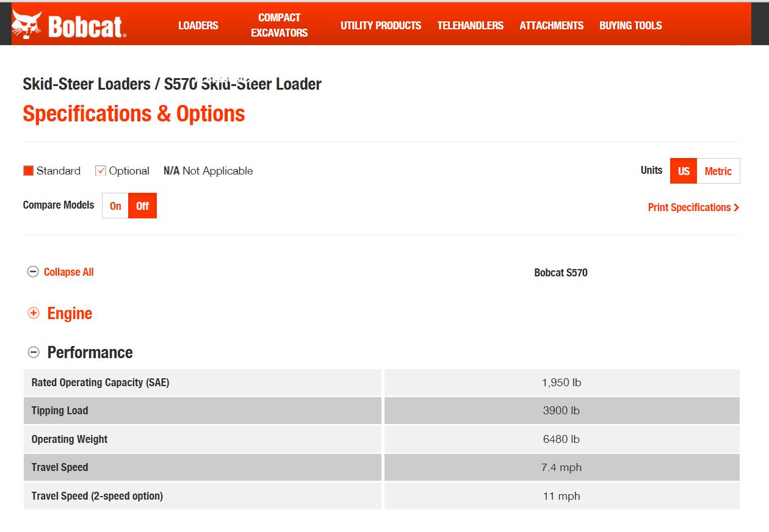
Task: Click the N/A Not Applicable legend text
Action: tap(208, 171)
